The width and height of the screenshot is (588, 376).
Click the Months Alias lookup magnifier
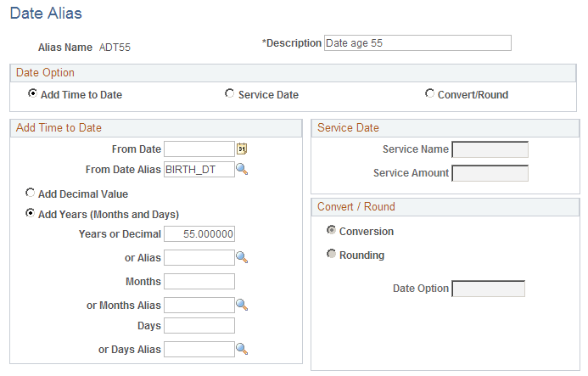pos(242,304)
